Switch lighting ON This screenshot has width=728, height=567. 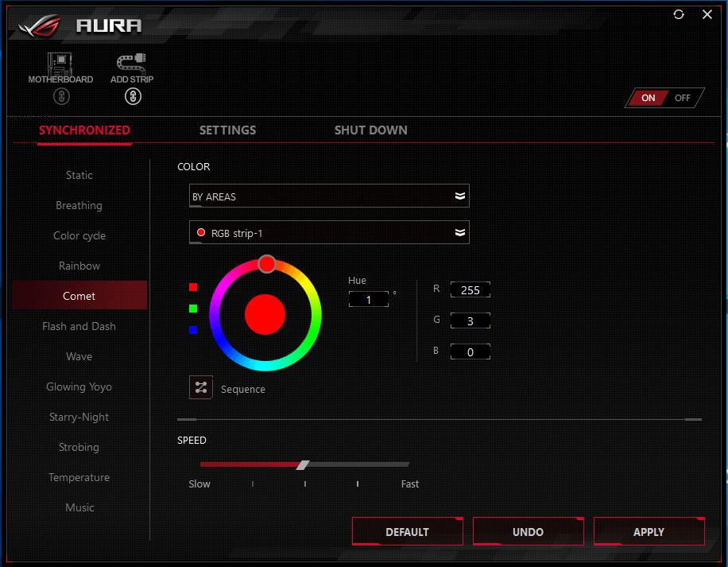[648, 98]
